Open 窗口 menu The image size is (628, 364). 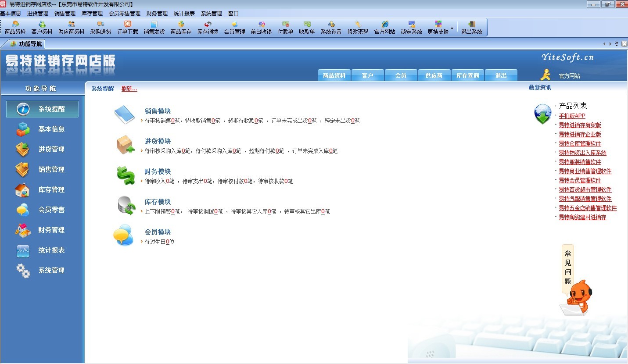tap(233, 14)
